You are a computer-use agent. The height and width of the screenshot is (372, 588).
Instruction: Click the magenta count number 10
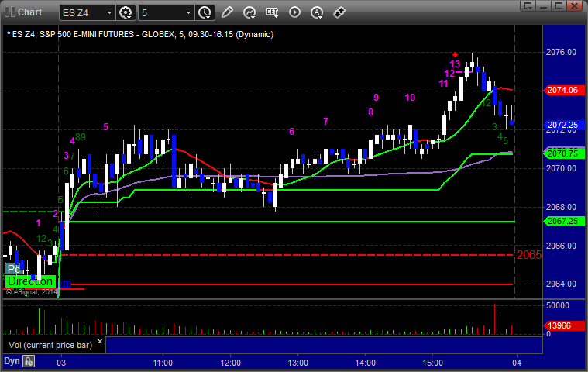tap(410, 98)
